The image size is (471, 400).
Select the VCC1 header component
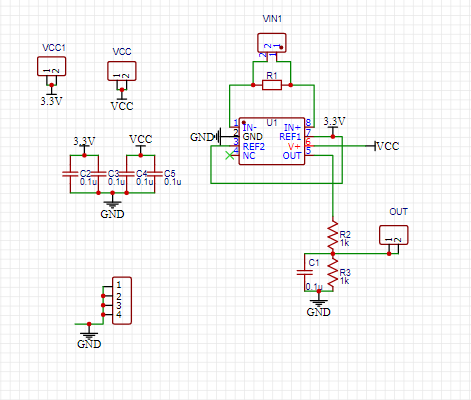pyautogui.click(x=51, y=66)
